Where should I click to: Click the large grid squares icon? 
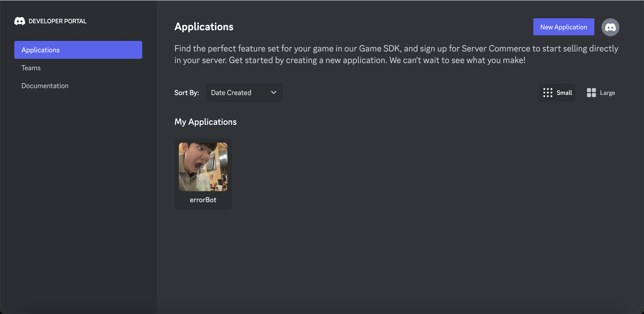click(x=591, y=93)
